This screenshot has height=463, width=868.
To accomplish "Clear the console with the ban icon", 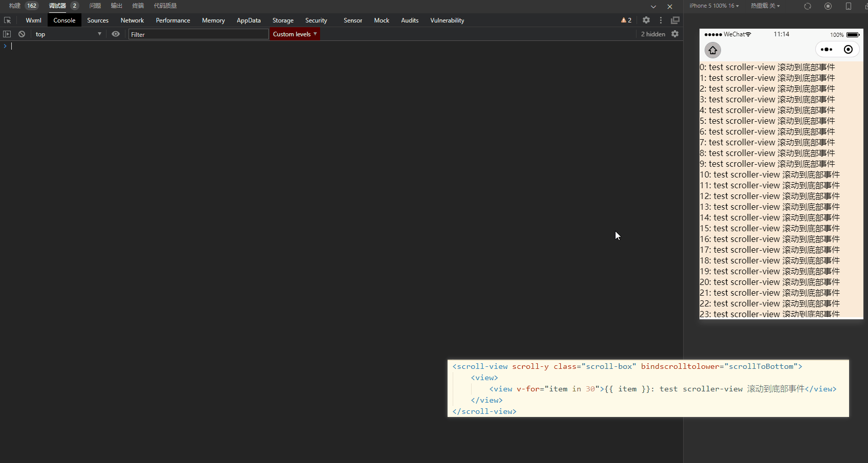I will (22, 34).
